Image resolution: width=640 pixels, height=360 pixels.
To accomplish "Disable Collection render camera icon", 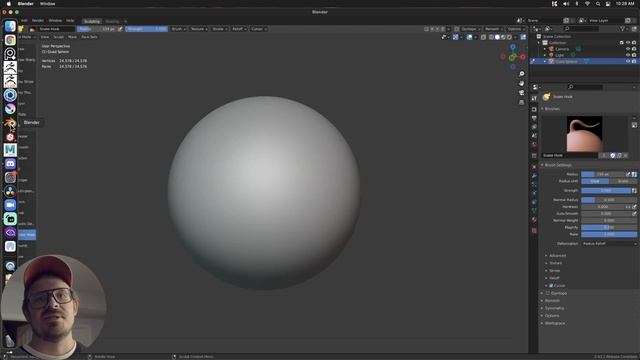I will tap(634, 43).
